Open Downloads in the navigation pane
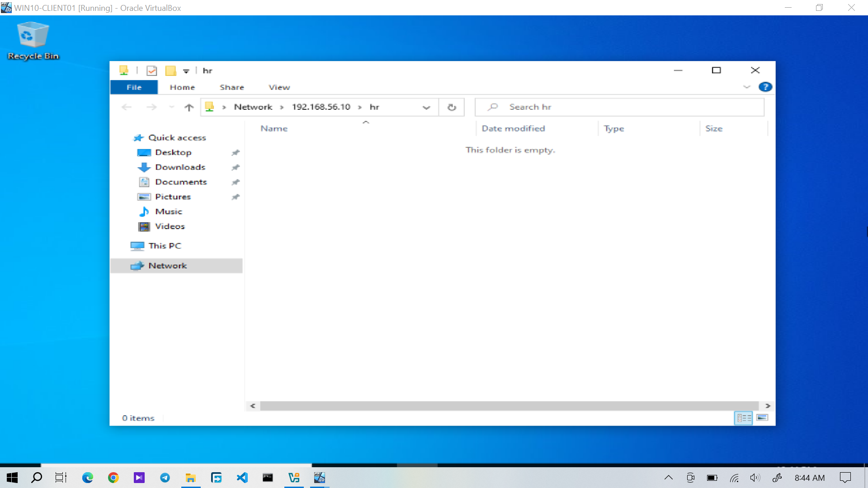 [180, 167]
